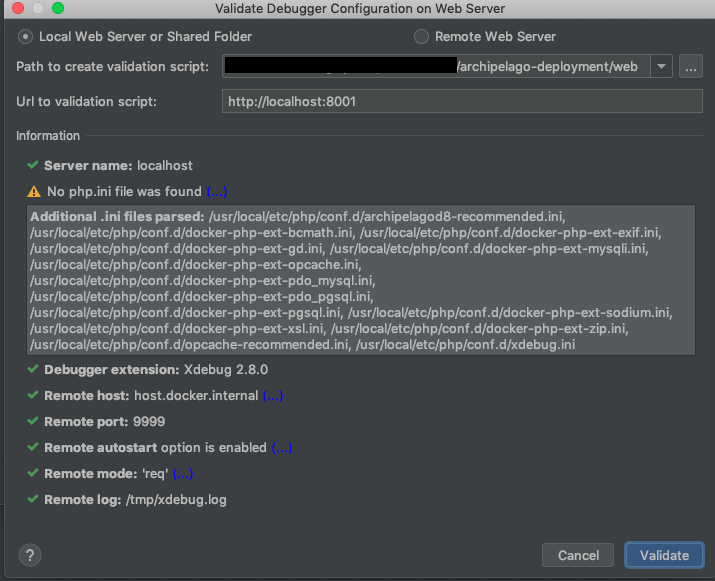Viewport: 715px width, 581px height.
Task: Open the Remote host details link
Action: [x=272, y=395]
